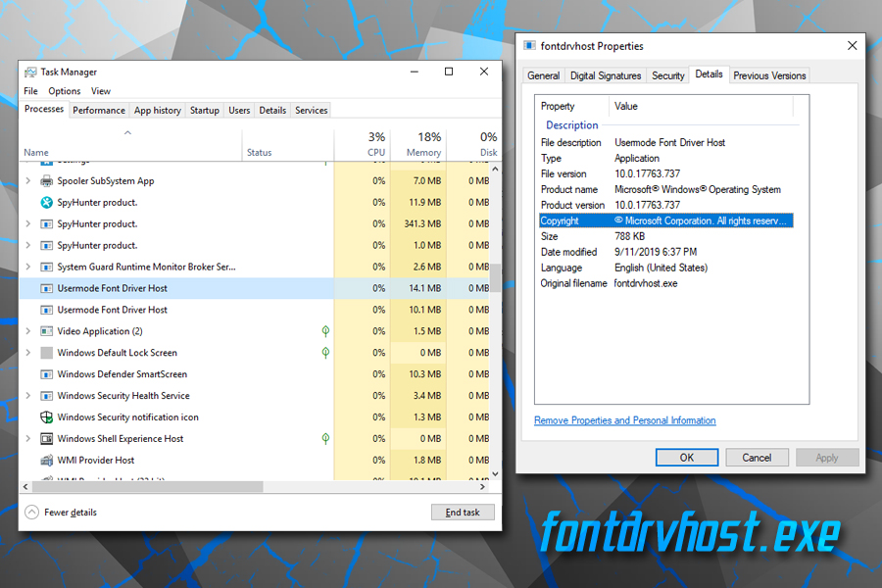882x588 pixels.
Task: Expand the SpyHunter product 1.0 MB row
Action: [28, 245]
